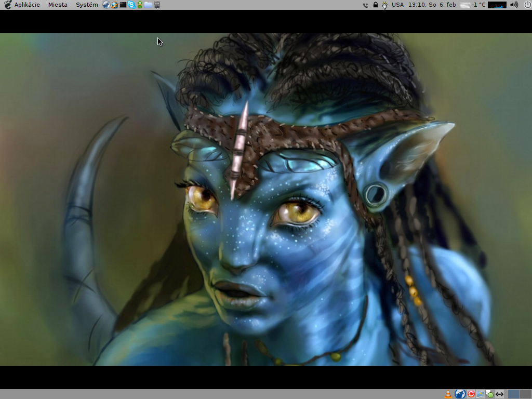Click the power shutdown icon

[x=527, y=5]
